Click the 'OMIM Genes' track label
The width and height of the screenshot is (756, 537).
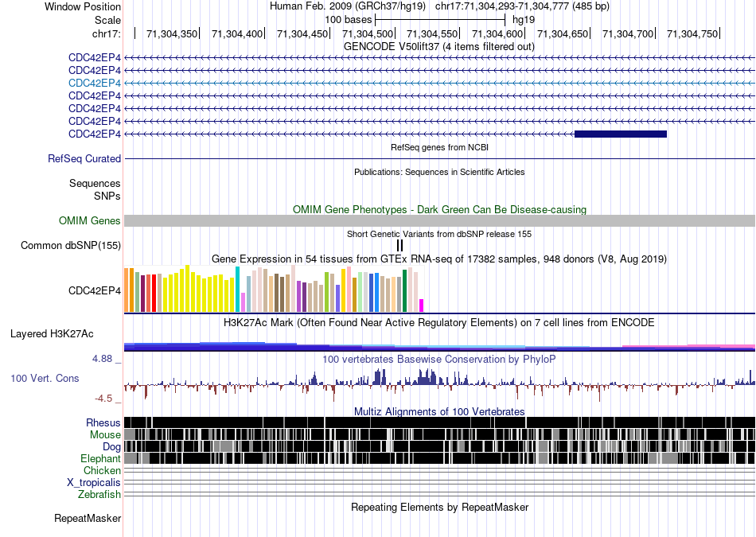coord(90,221)
